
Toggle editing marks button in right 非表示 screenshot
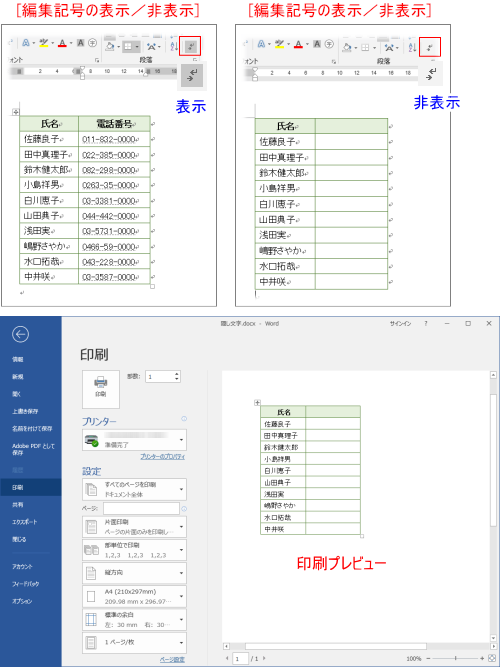[430, 47]
